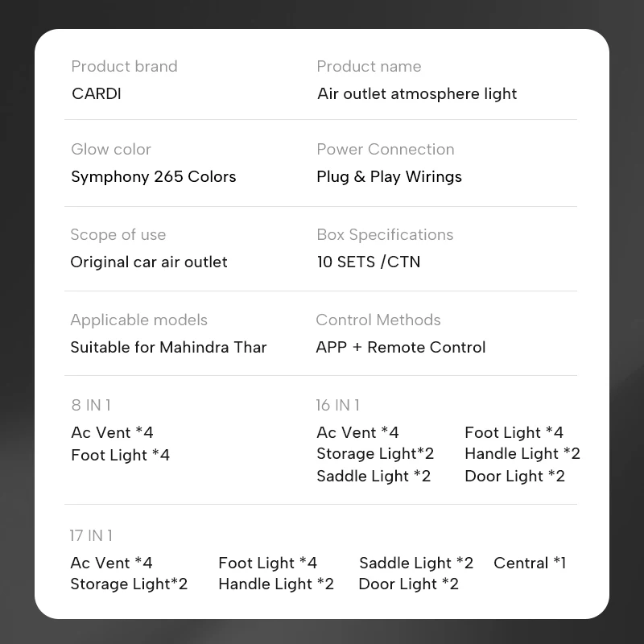Click 'Plug & Play Wirings' text
Viewport: 644px width, 644px height.
click(389, 176)
